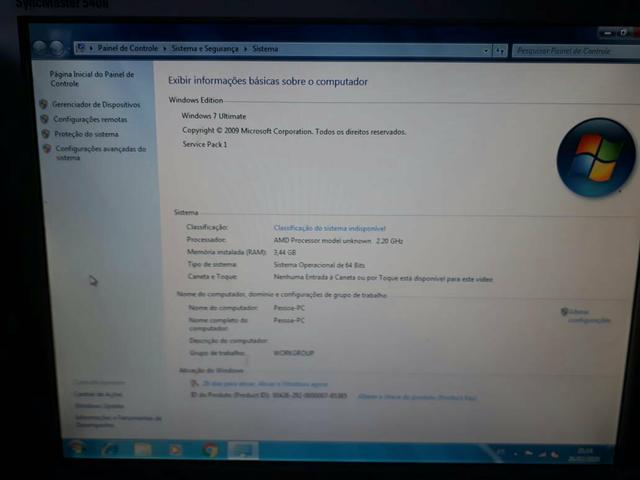Select the Sistema breadcrumb
This screenshot has height=480, width=640.
pos(265,49)
